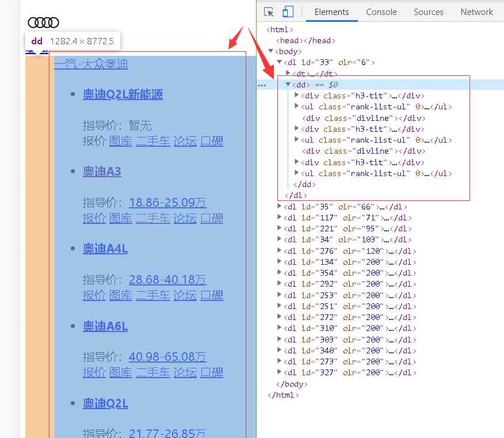The image size is (504, 438).
Task: Expand the dl id="251" node
Action: point(279,306)
